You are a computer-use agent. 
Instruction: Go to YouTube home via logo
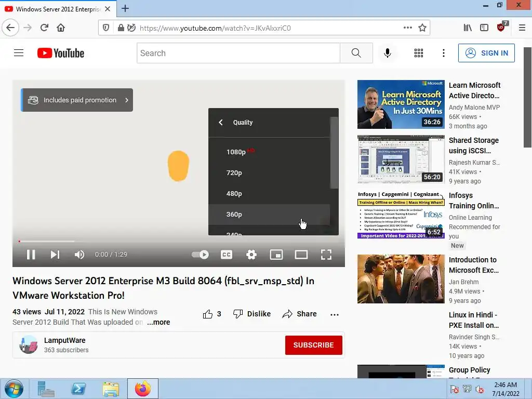click(61, 53)
